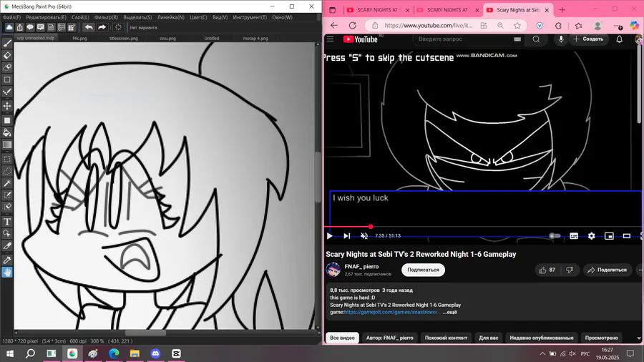Select the Select Pen tool
Viewport: 644px width, 362px height.
point(7,195)
